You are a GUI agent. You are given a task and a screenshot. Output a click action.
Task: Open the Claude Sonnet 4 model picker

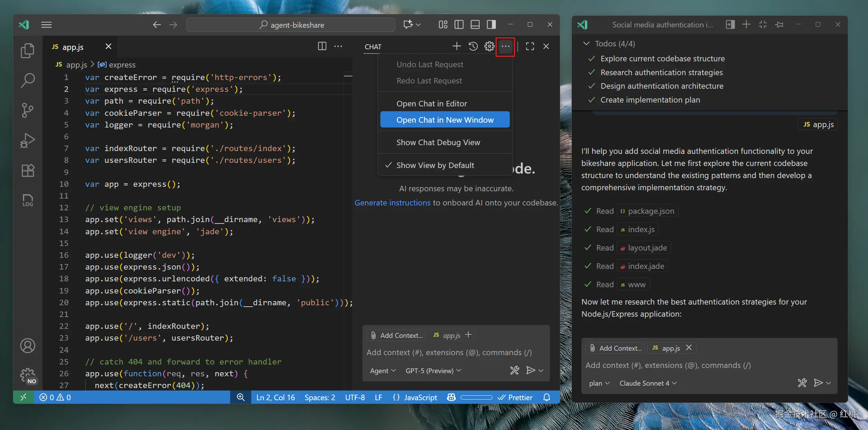click(x=648, y=383)
